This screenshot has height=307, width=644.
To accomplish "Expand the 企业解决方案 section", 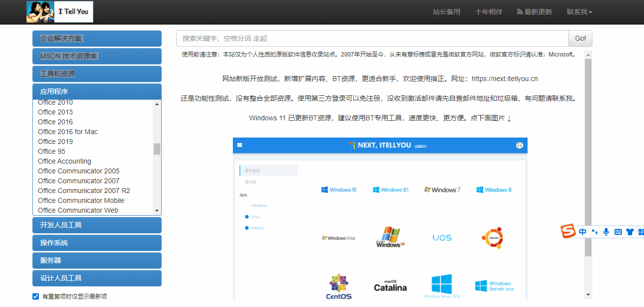I will pyautogui.click(x=97, y=38).
